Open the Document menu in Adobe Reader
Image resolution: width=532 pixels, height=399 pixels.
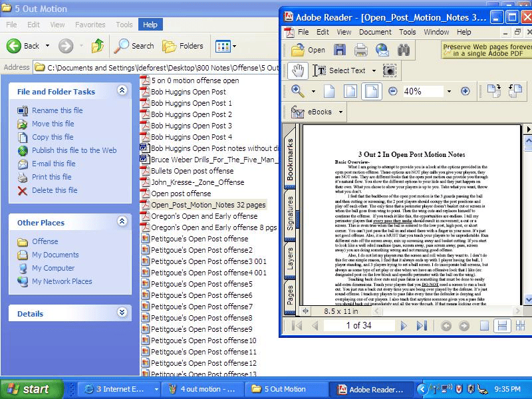375,32
